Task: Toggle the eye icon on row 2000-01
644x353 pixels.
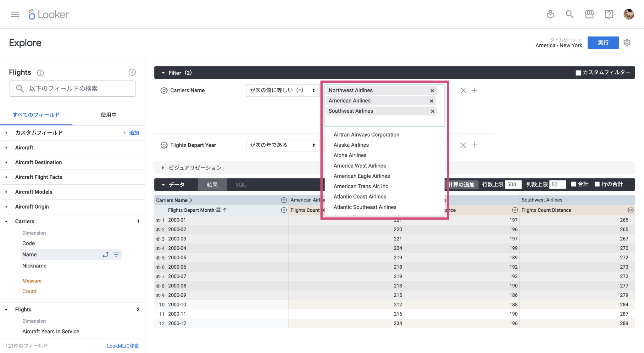Action: 158,220
